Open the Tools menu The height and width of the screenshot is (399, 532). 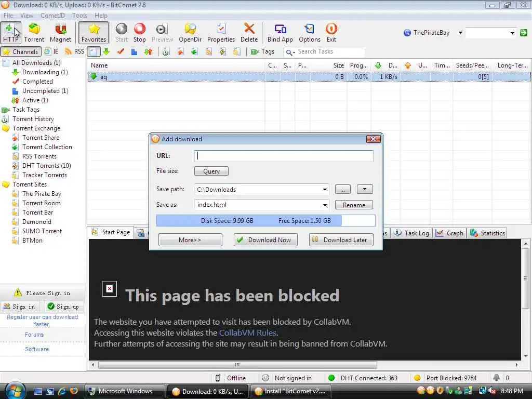(79, 15)
